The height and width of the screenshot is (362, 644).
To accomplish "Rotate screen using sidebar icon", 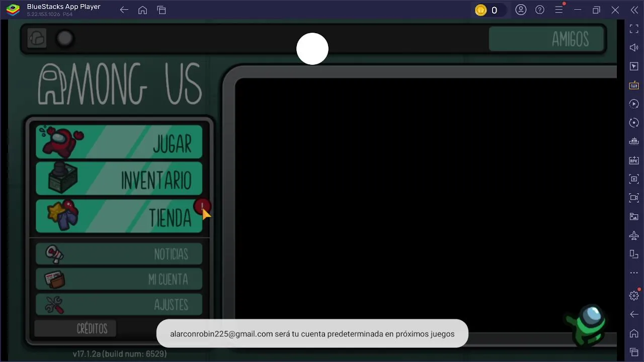I will 634,254.
